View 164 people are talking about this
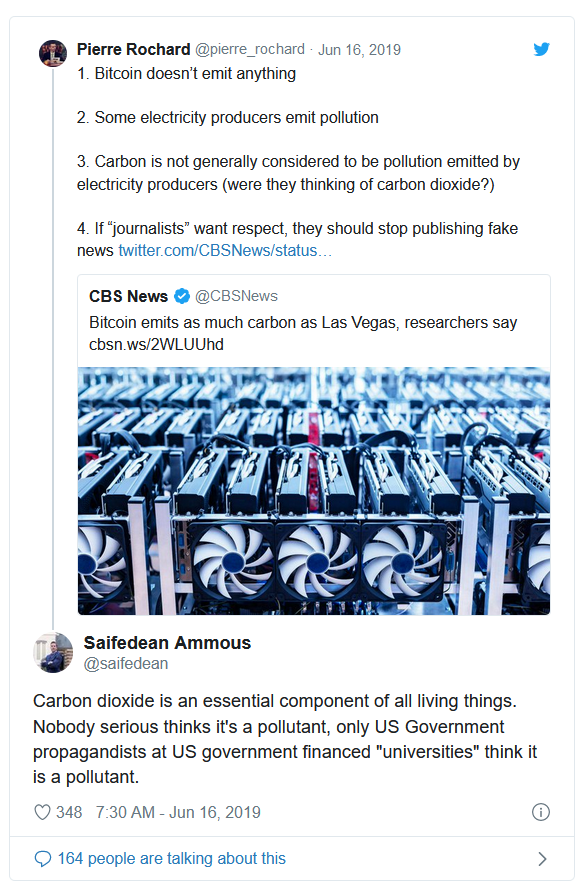This screenshot has width=588, height=889. pos(171,858)
